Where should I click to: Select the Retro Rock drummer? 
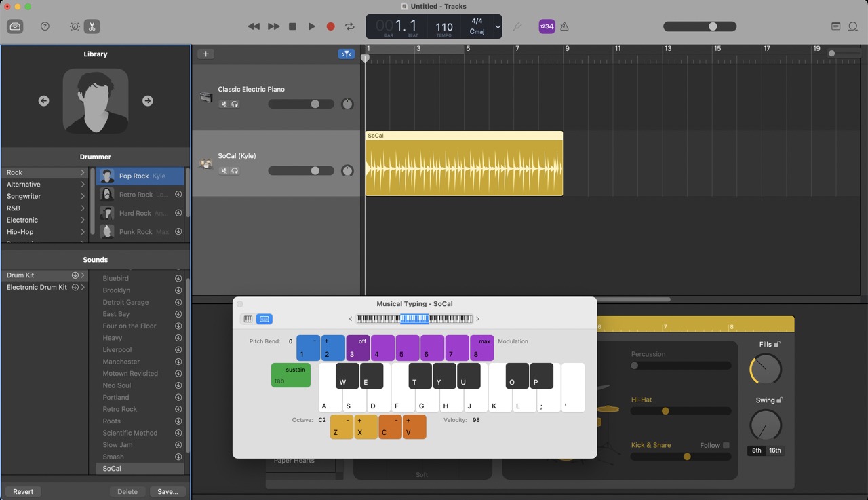pos(136,195)
